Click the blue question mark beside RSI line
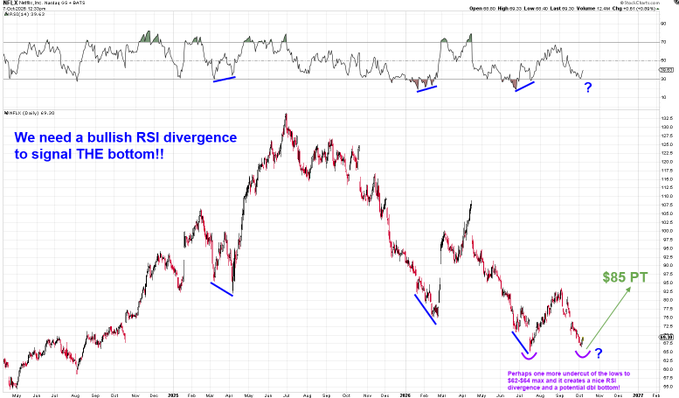The image size is (679, 398). point(588,88)
